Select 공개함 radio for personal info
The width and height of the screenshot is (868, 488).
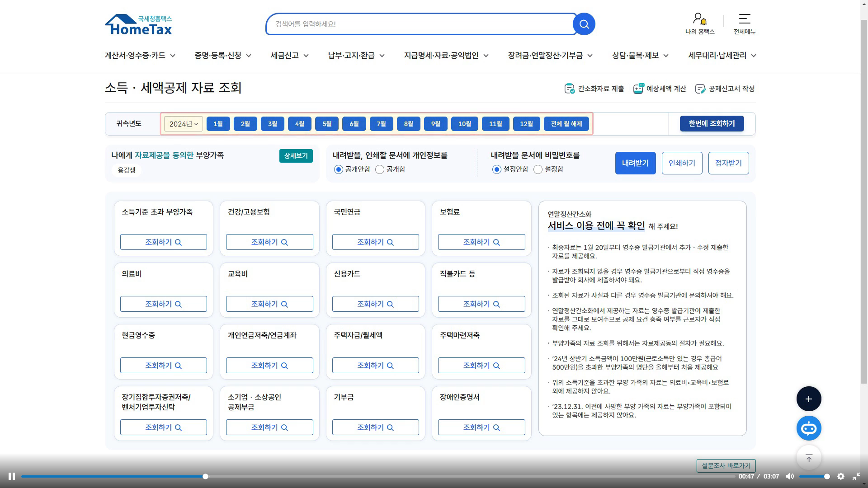(x=380, y=169)
